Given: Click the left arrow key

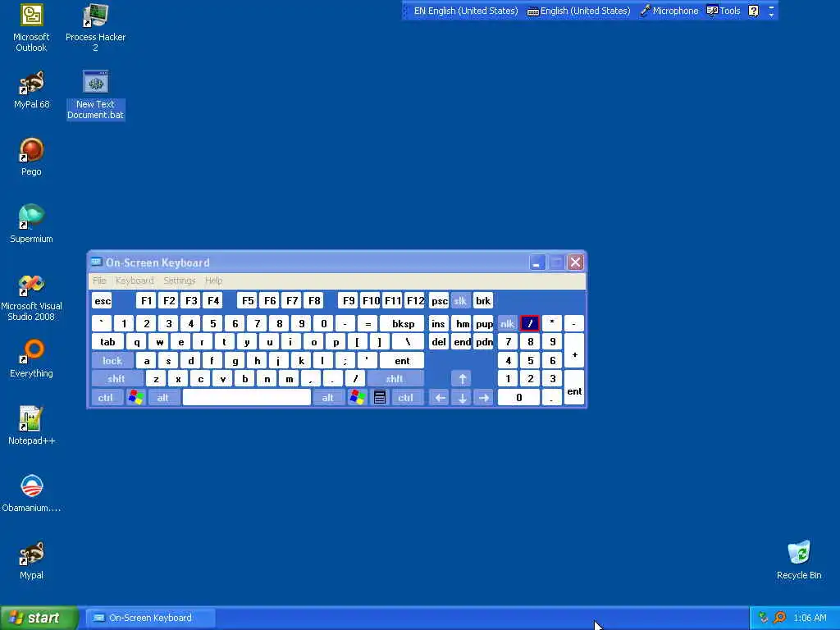Looking at the screenshot, I should click(440, 398).
